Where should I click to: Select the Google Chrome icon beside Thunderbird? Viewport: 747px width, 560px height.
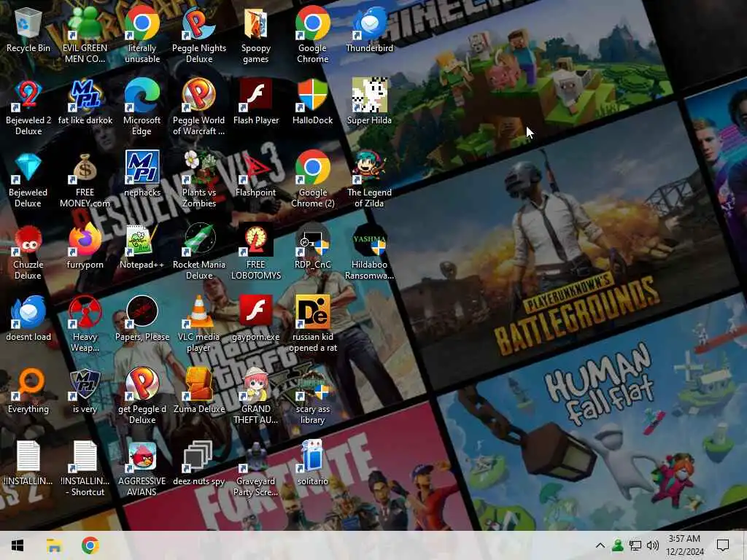click(312, 24)
